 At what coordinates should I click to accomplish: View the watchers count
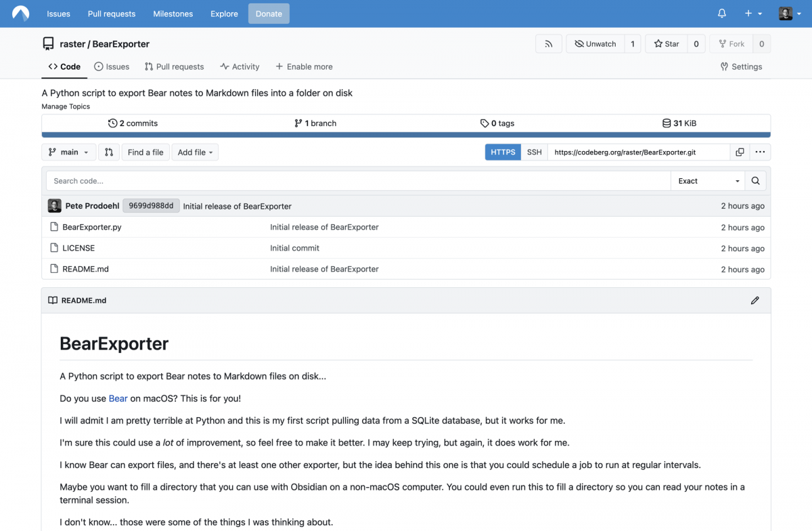pos(633,44)
